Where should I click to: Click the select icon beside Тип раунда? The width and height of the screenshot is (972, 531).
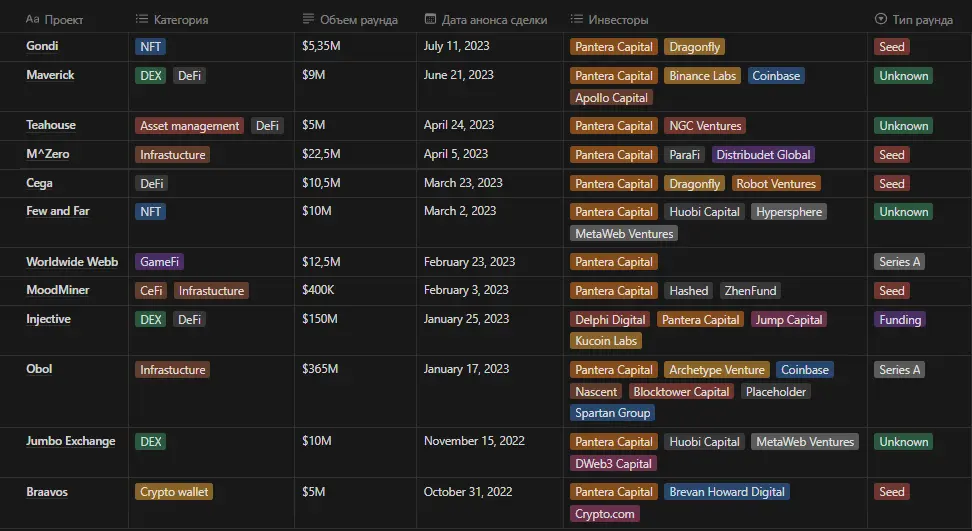tap(880, 19)
